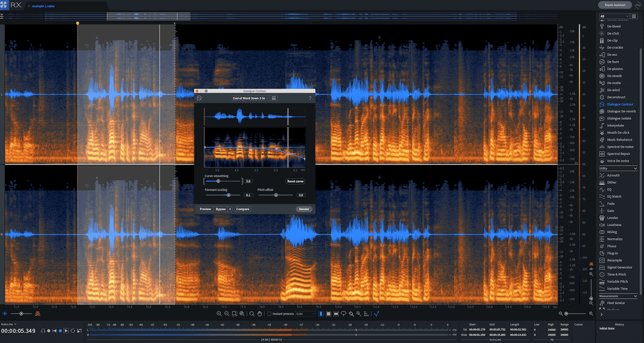Toggle loop playback in transport
Screen dimensions: 644x343
coord(72,331)
